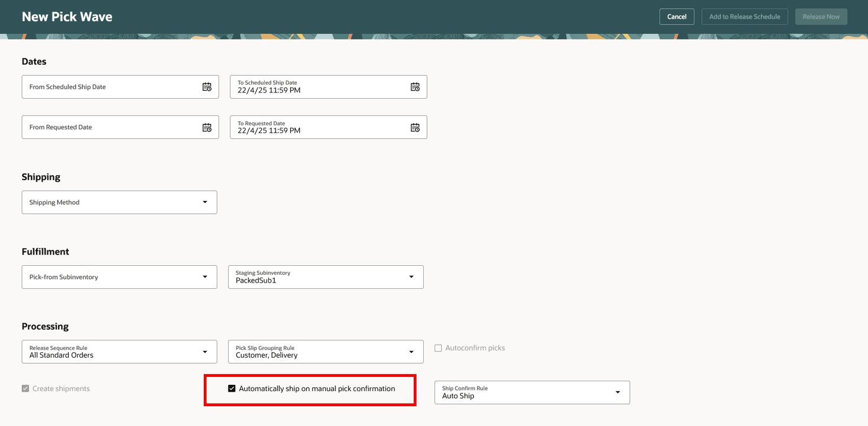Image resolution: width=868 pixels, height=426 pixels.
Task: Click the Fulfillment section heading
Action: [45, 252]
